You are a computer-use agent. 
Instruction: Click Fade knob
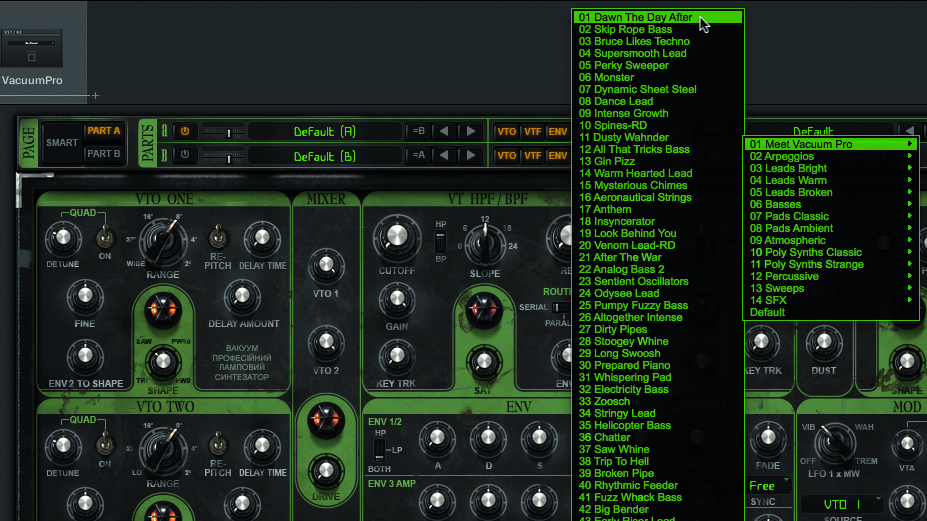coord(767,439)
